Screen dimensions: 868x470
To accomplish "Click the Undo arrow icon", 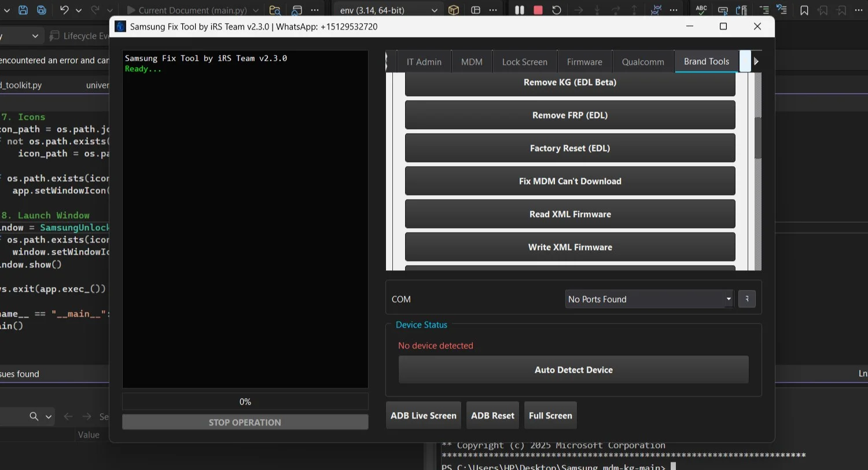I will pos(64,10).
